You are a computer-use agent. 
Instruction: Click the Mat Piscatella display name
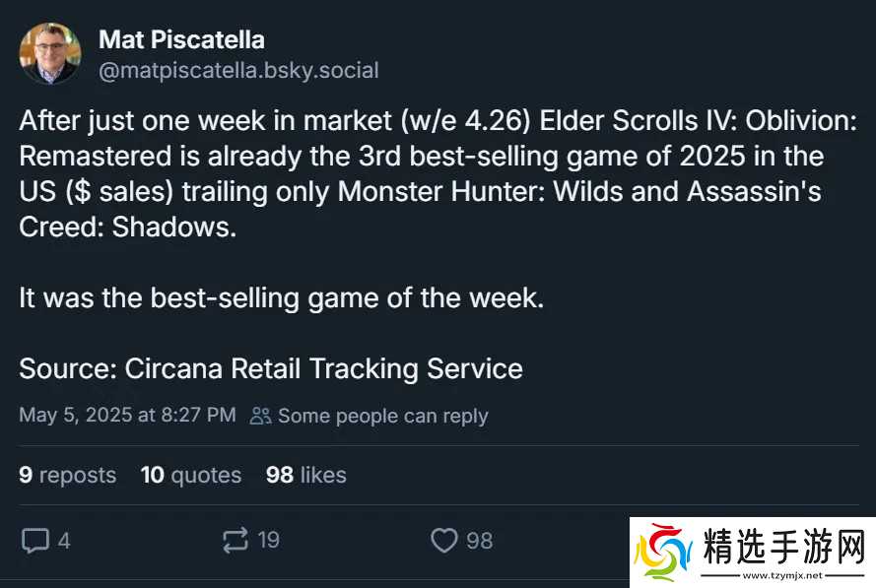[x=181, y=40]
